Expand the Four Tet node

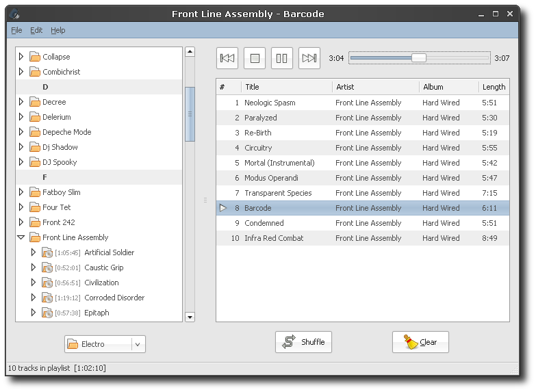click(x=21, y=207)
